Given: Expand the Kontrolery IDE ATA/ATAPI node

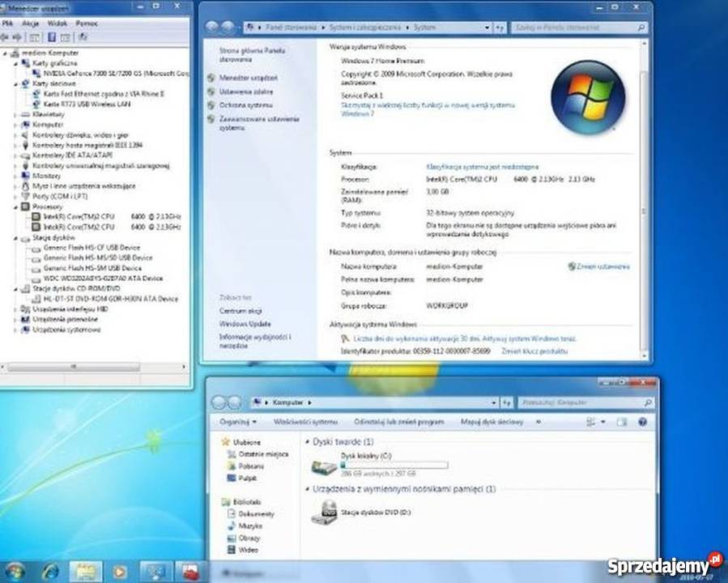Looking at the screenshot, I should tap(15, 155).
